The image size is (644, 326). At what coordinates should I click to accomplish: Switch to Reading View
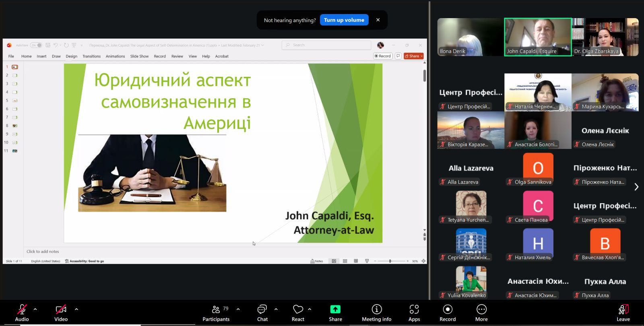coord(356,261)
